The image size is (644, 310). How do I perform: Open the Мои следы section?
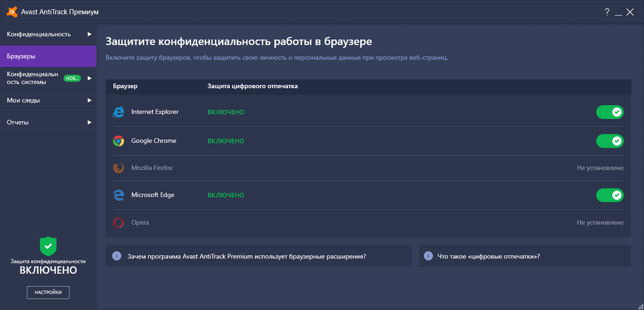(48, 100)
